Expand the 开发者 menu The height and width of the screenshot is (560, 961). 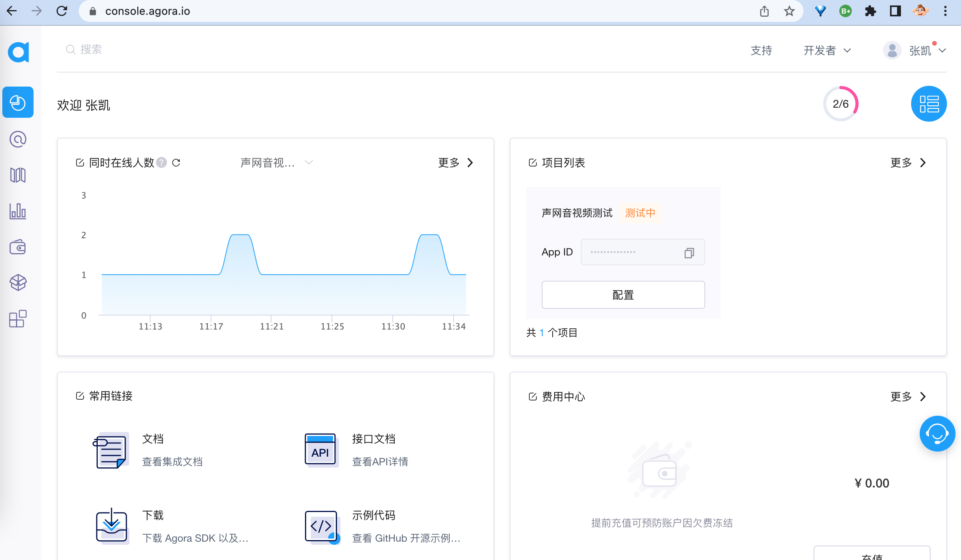click(827, 51)
